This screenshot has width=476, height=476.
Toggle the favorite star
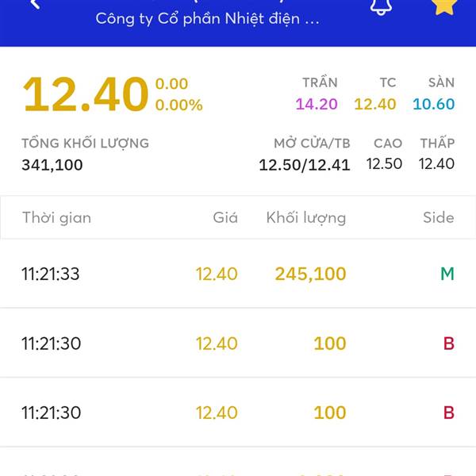coord(444,5)
